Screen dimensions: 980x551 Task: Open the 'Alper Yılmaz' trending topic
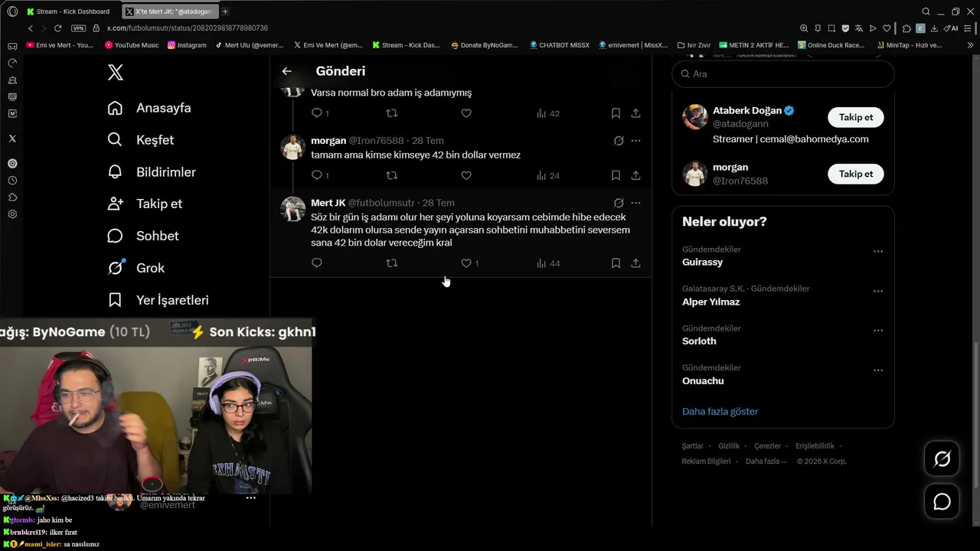coord(710,302)
